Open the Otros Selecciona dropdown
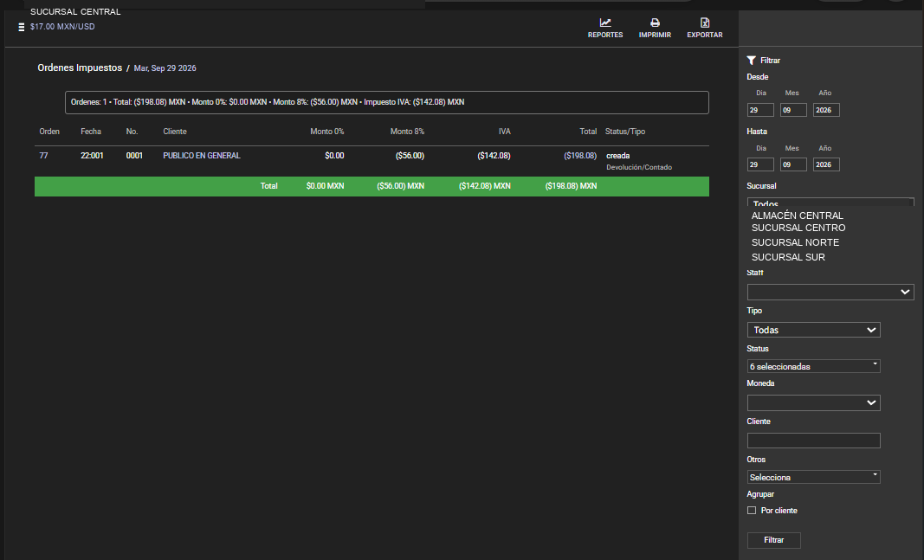The height and width of the screenshot is (560, 924). pos(814,477)
